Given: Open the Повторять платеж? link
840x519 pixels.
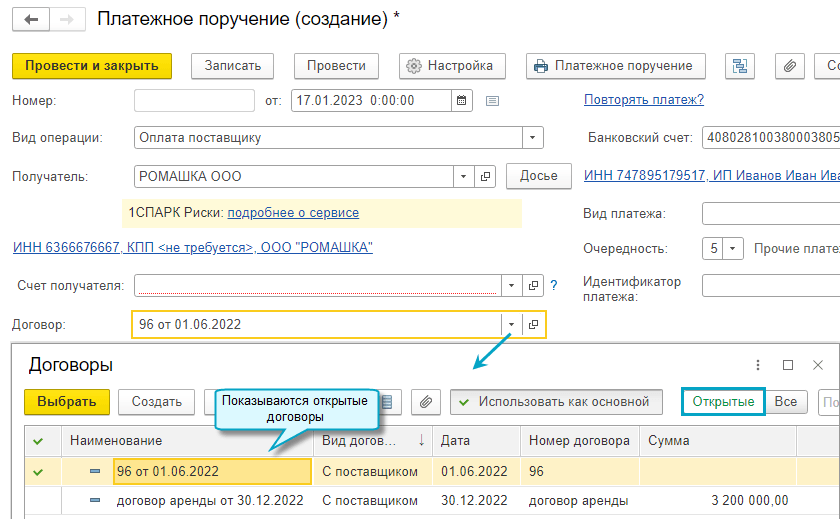Looking at the screenshot, I should tap(644, 100).
